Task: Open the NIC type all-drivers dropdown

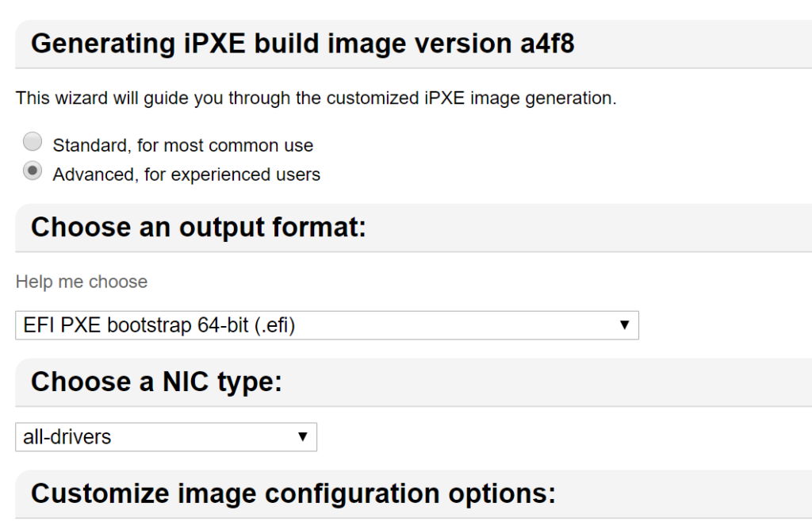Action: tap(166, 437)
